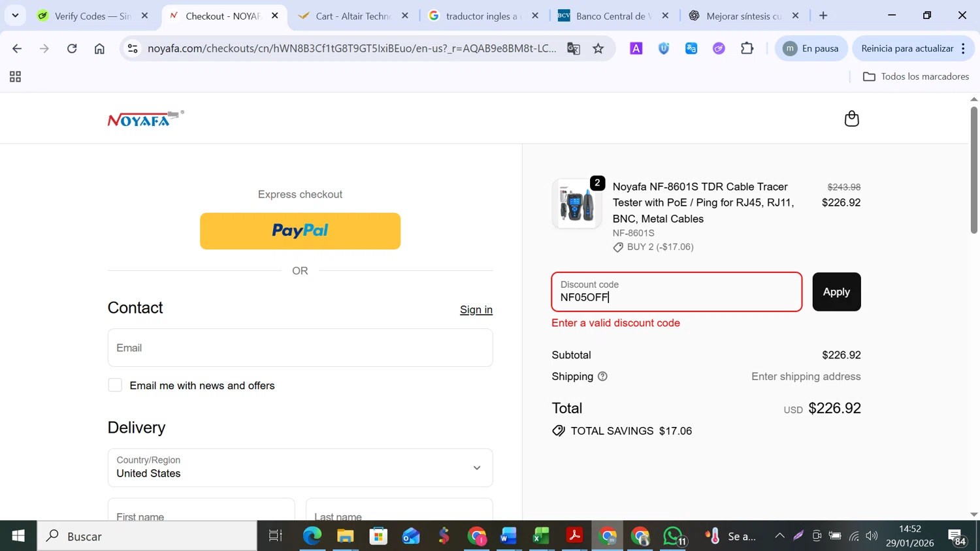
Task: Open the extensions puzzle menu
Action: click(x=747, y=48)
